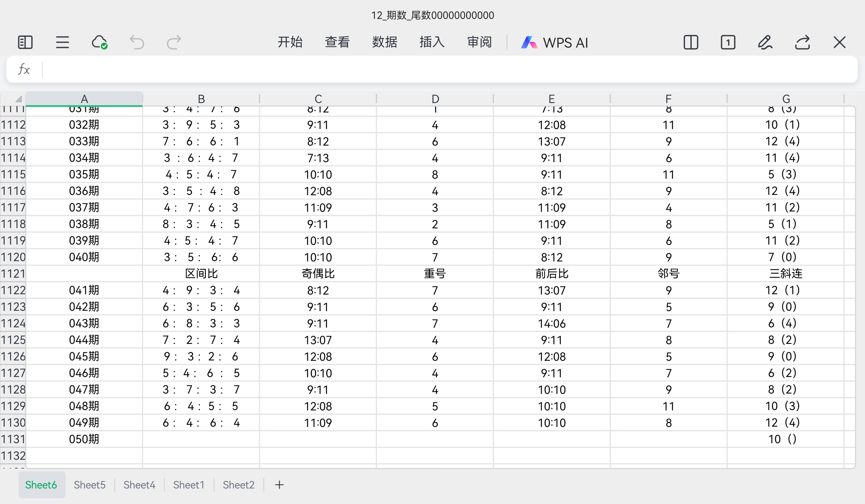Open the 审阅 menu
This screenshot has width=865, height=504.
pos(479,42)
